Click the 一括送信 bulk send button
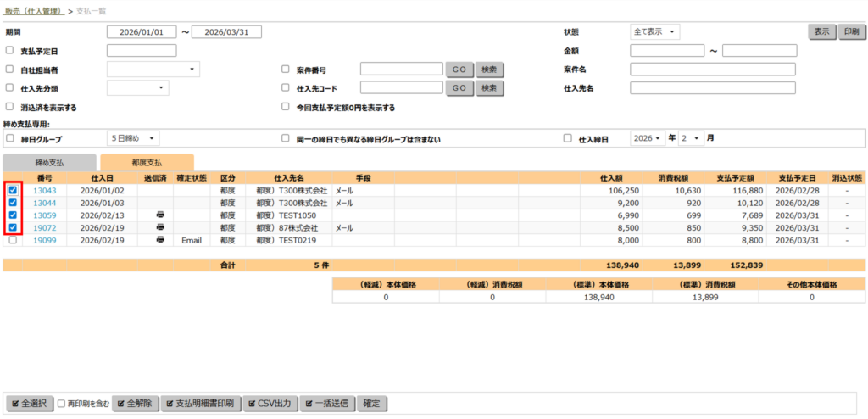This screenshot has height=419, width=868. point(327,404)
